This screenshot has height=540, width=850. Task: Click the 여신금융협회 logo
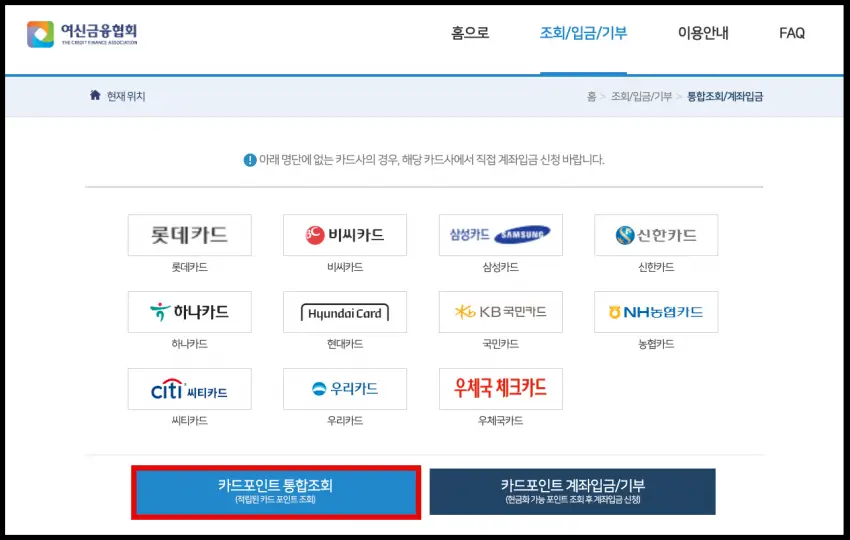point(82,34)
